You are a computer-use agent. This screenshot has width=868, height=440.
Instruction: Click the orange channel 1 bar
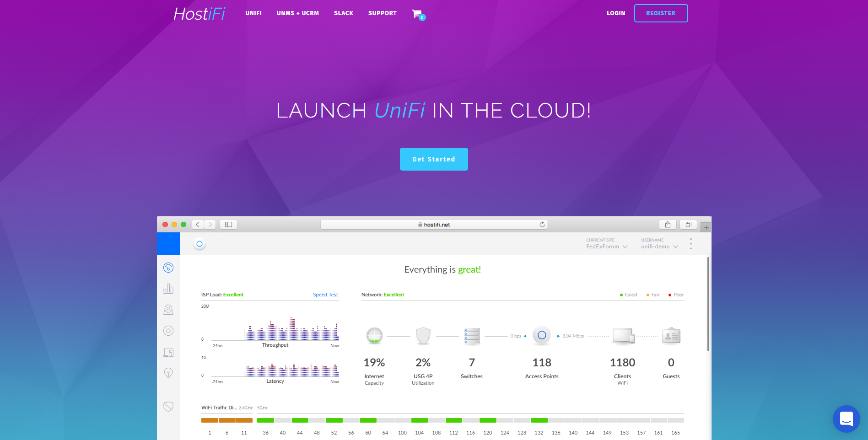pos(210,420)
